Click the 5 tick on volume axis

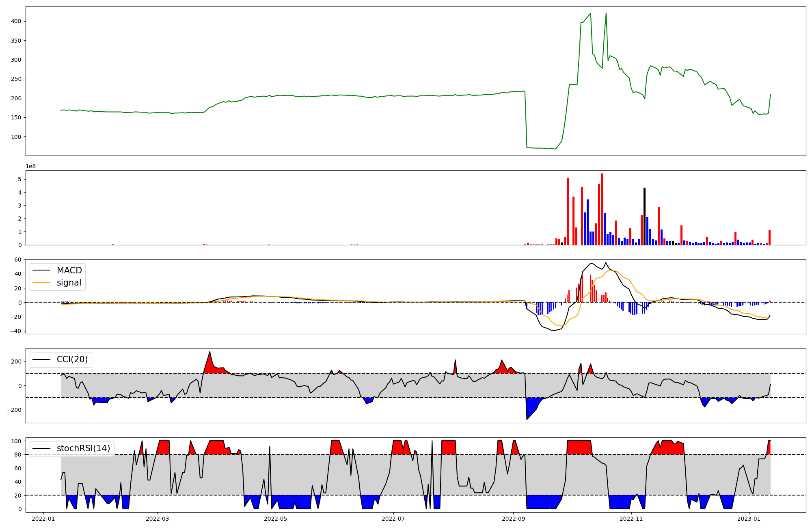click(19, 179)
